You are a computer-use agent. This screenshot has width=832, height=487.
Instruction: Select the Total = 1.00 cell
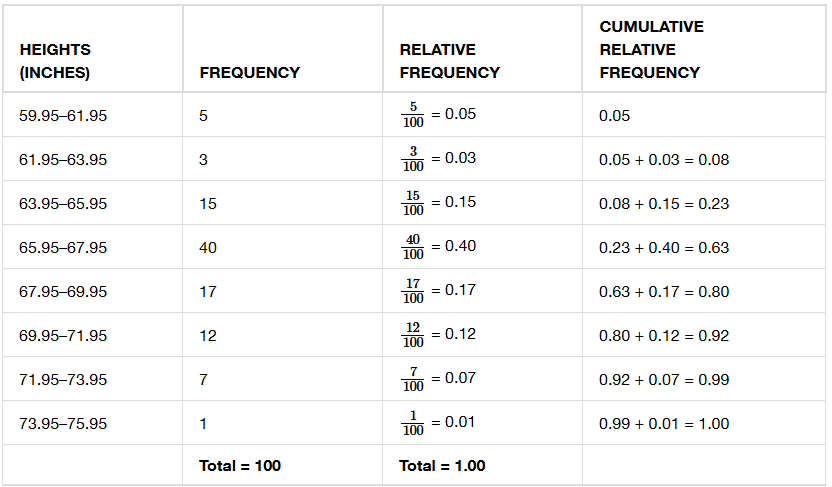[x=442, y=466]
